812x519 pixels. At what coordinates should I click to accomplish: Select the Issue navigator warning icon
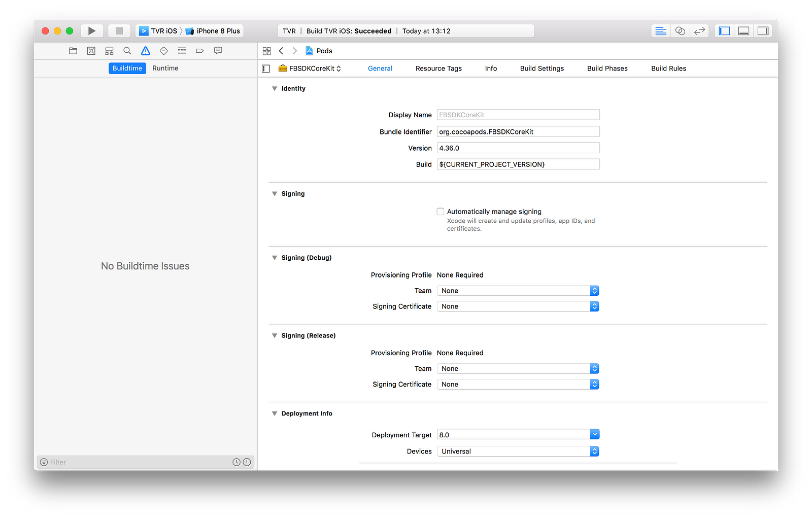[x=146, y=51]
